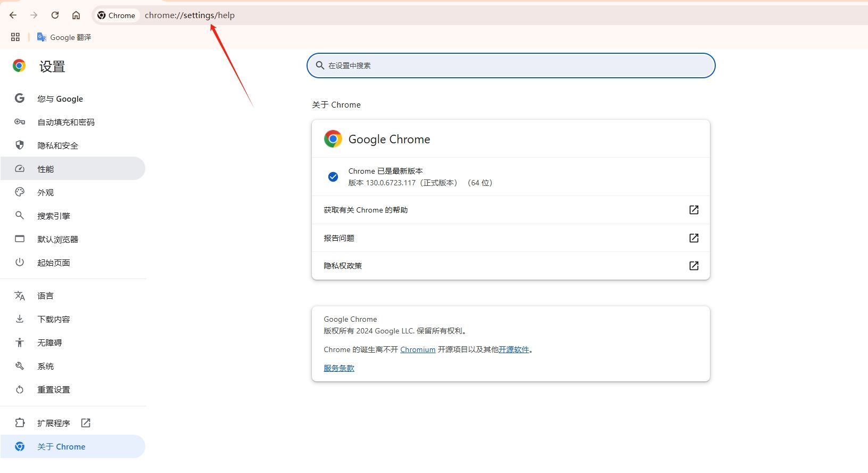
Task: Open the apps grid icon in bookmarks bar
Action: coord(15,37)
